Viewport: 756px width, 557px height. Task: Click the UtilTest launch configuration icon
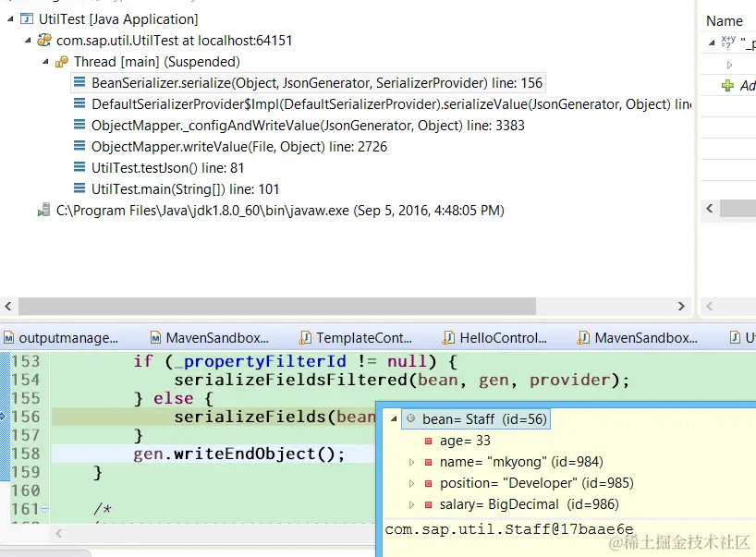pyautogui.click(x=27, y=19)
